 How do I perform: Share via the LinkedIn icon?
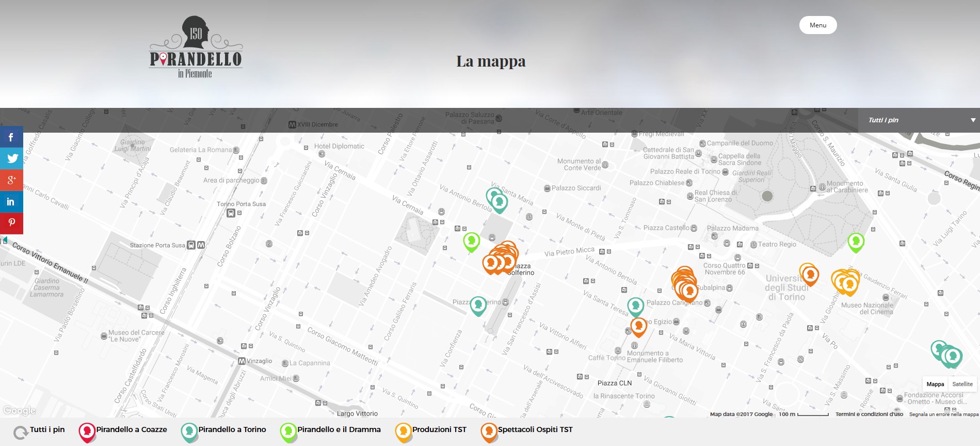pyautogui.click(x=11, y=202)
